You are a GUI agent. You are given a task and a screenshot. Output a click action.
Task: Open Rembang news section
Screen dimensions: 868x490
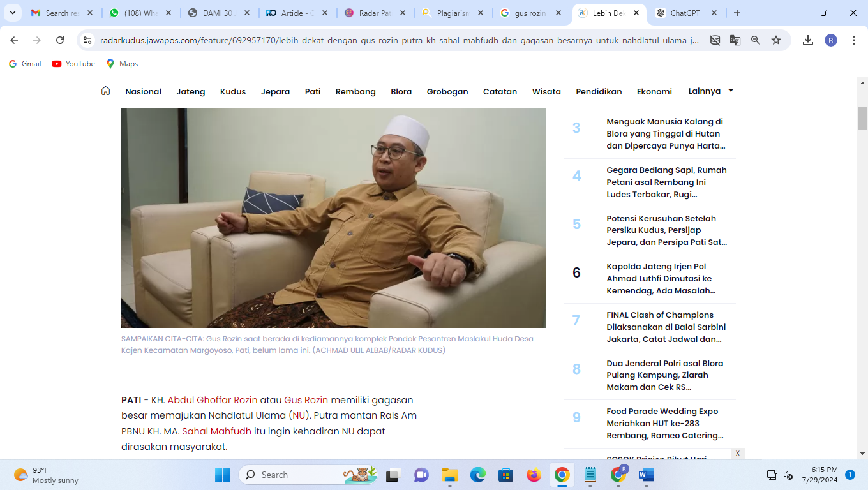(x=355, y=91)
